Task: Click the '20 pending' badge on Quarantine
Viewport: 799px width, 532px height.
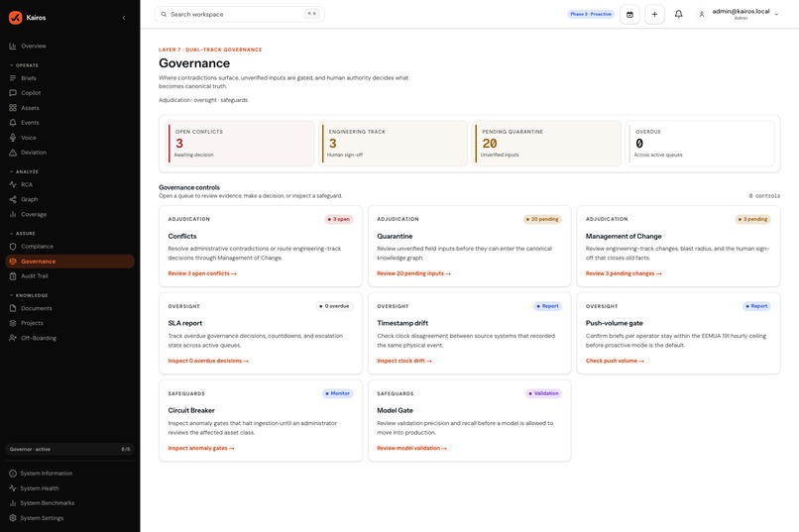Action: click(x=542, y=219)
